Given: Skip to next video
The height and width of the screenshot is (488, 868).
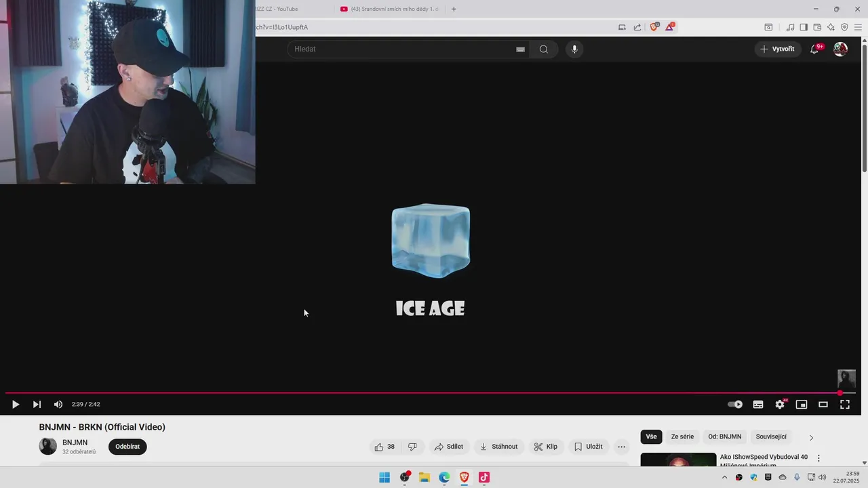Looking at the screenshot, I should [37, 405].
